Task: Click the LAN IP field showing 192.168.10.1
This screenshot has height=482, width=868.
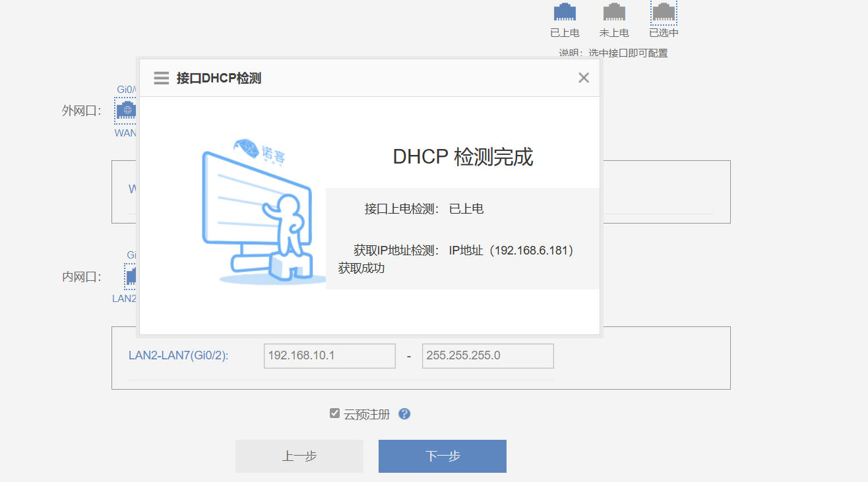Action: point(329,355)
